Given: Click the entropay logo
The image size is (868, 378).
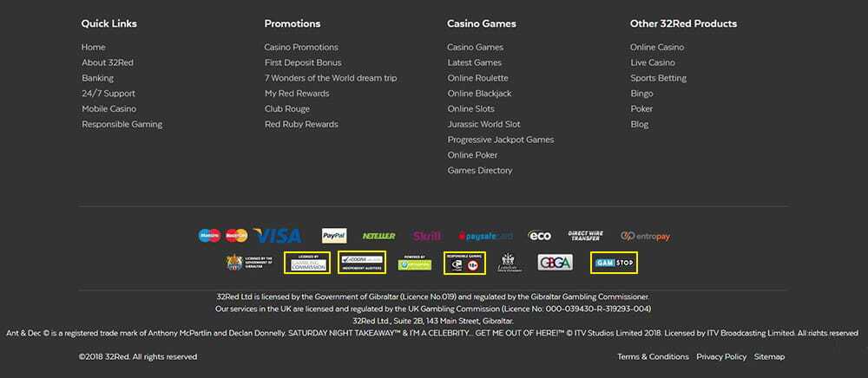Looking at the screenshot, I should click(x=645, y=236).
